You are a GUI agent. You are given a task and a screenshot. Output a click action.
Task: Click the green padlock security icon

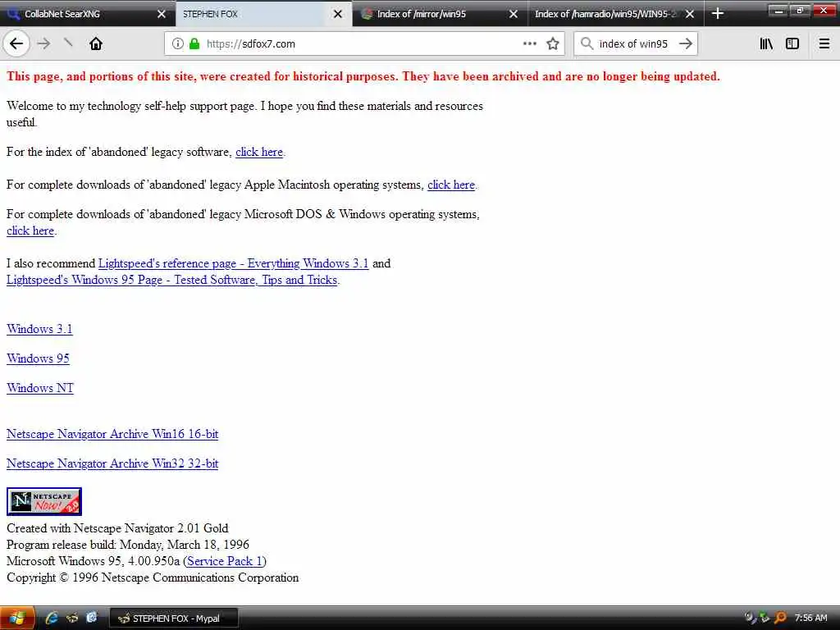(x=194, y=44)
